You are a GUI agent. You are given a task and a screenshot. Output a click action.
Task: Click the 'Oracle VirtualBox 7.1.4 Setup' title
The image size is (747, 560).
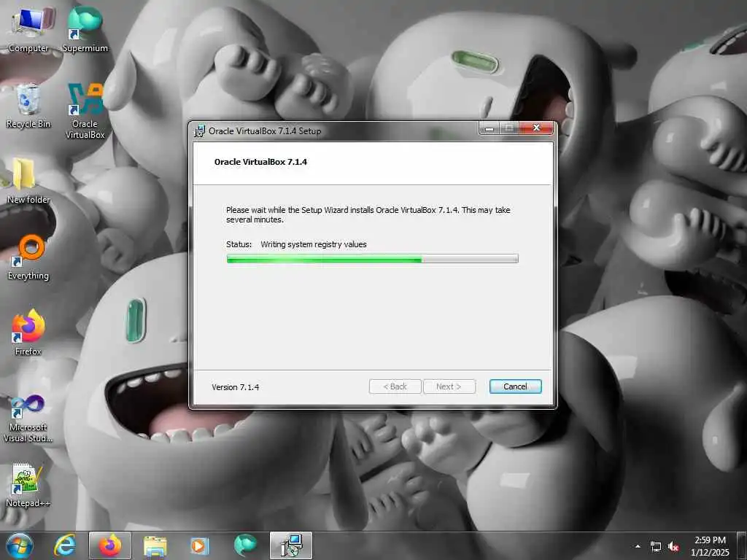pyautogui.click(x=265, y=131)
